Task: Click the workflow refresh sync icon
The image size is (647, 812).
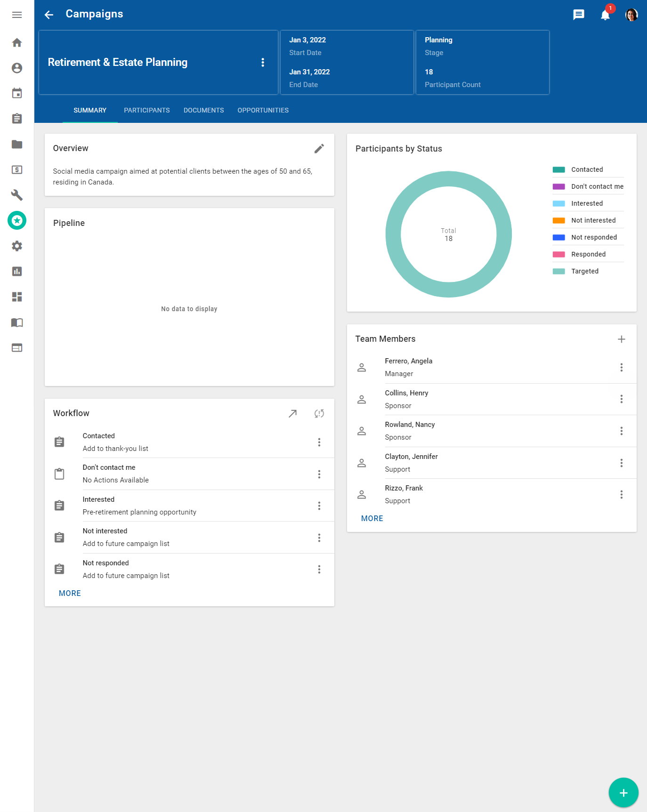Action: click(319, 413)
